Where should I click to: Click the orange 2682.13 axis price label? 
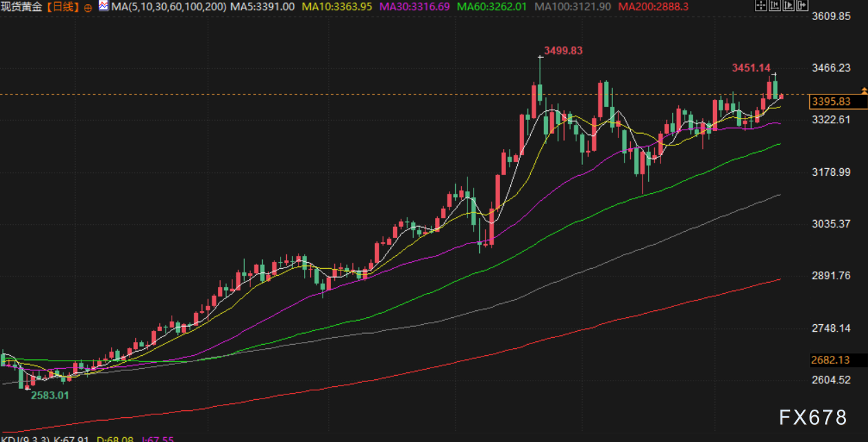tap(830, 361)
